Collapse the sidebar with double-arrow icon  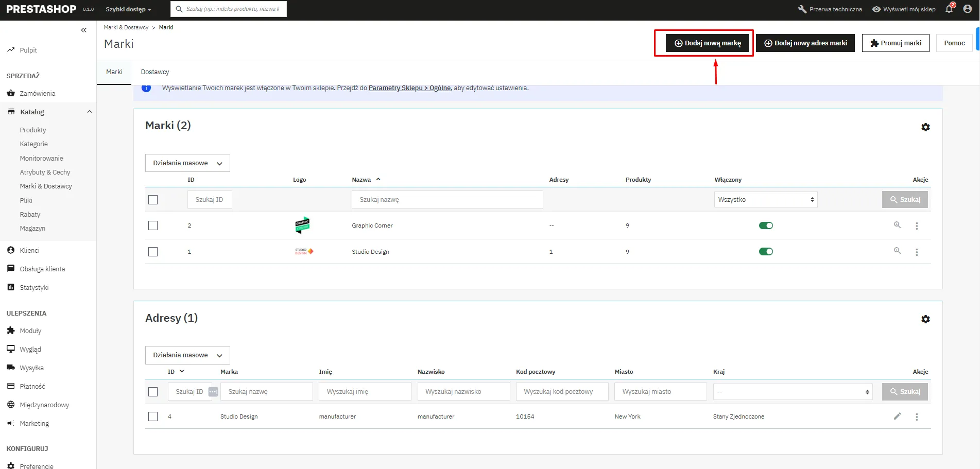[x=83, y=30]
